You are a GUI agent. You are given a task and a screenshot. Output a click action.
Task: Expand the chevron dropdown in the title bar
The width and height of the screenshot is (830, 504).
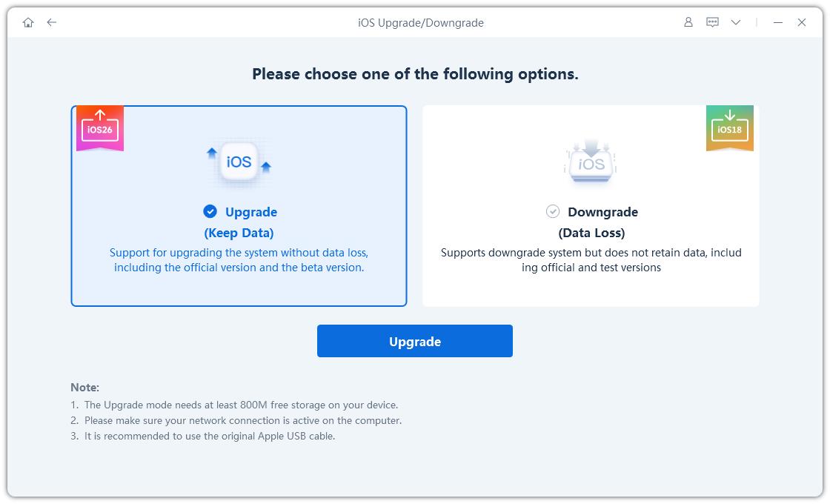click(x=736, y=22)
